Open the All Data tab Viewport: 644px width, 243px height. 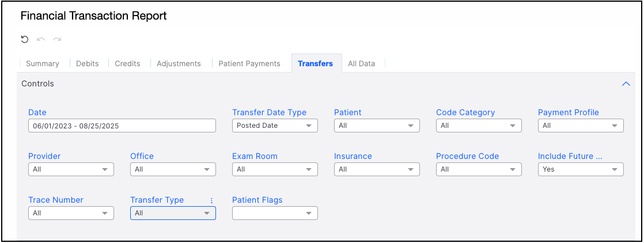tap(361, 63)
